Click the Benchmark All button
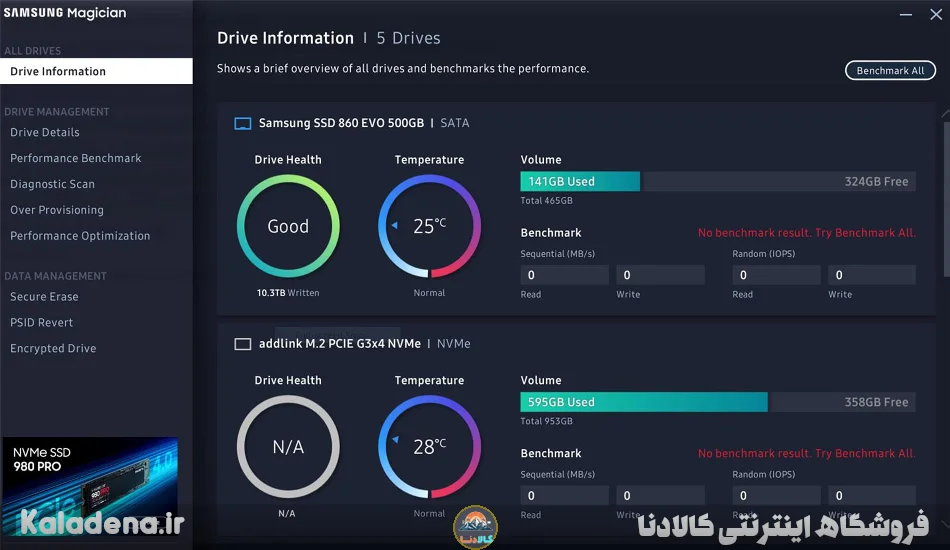 (890, 70)
